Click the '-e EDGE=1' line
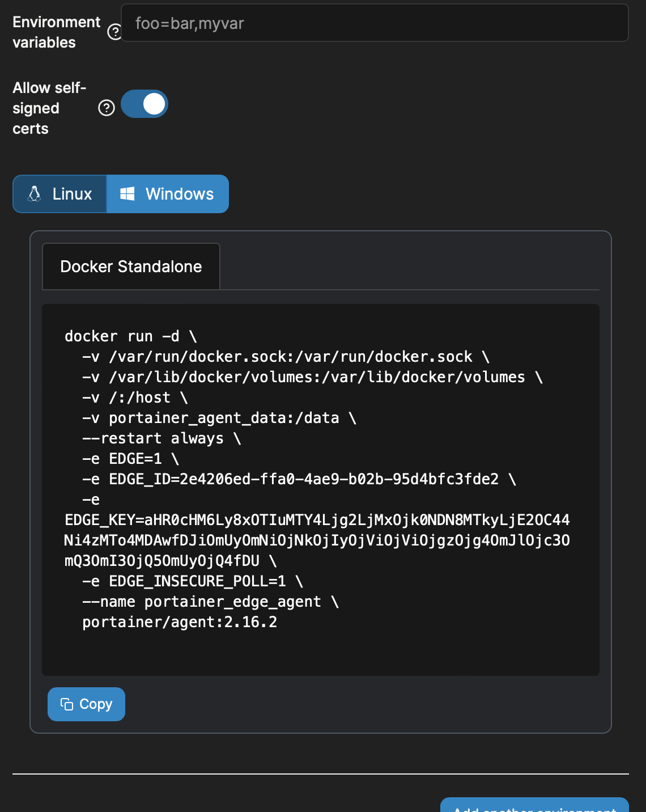This screenshot has width=646, height=812. click(130, 459)
